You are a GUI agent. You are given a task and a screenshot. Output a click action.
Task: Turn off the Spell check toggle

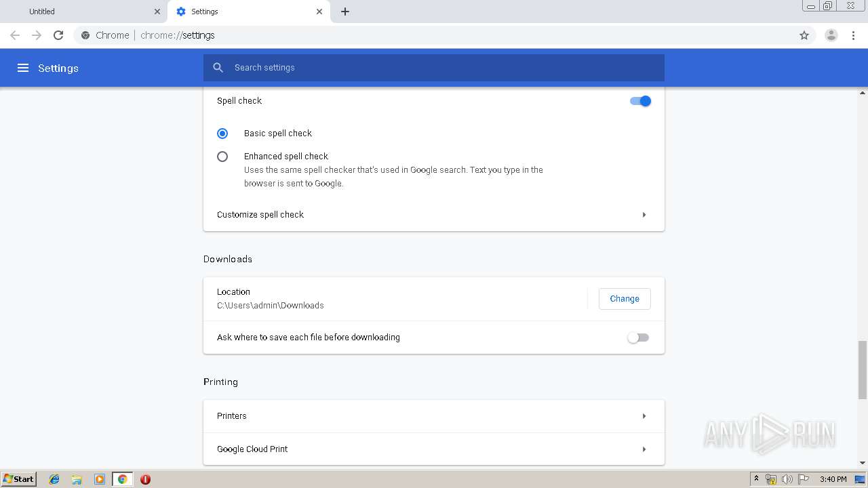[x=640, y=101]
